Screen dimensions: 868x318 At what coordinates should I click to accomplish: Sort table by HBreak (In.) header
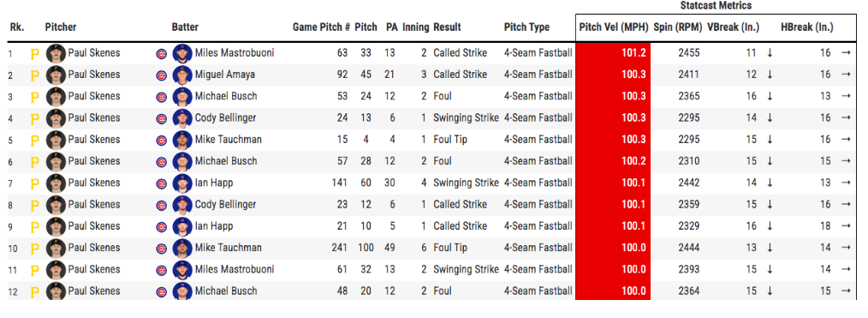807,27
